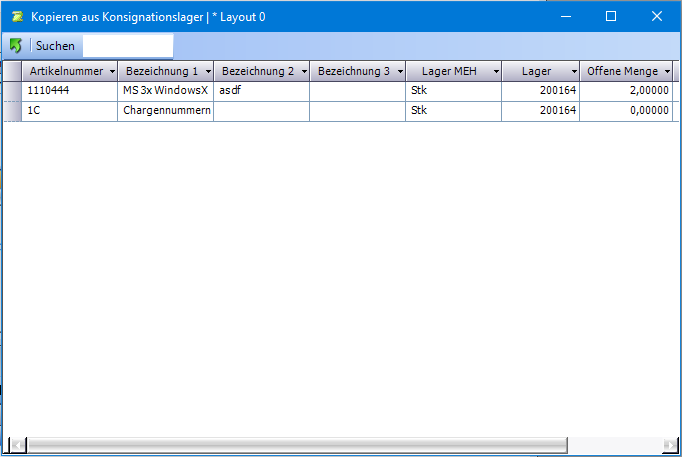Expand the Bezeichnung 3 column filter arrow

(x=399, y=72)
